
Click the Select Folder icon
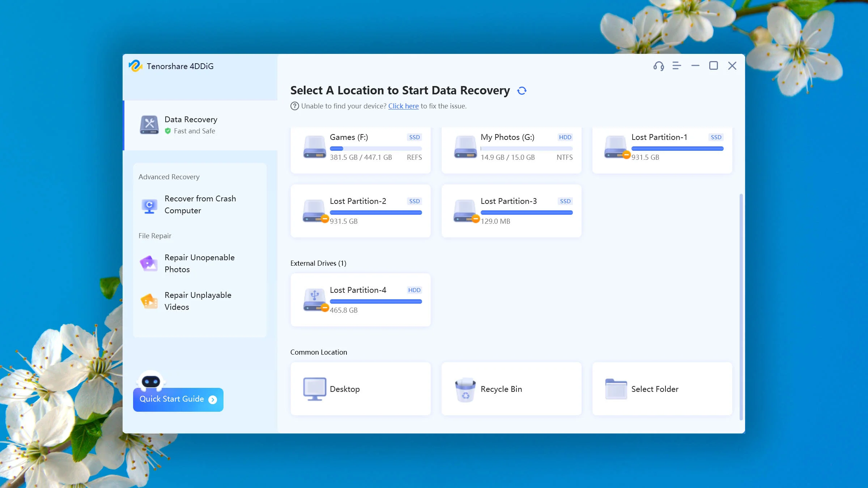(x=616, y=389)
